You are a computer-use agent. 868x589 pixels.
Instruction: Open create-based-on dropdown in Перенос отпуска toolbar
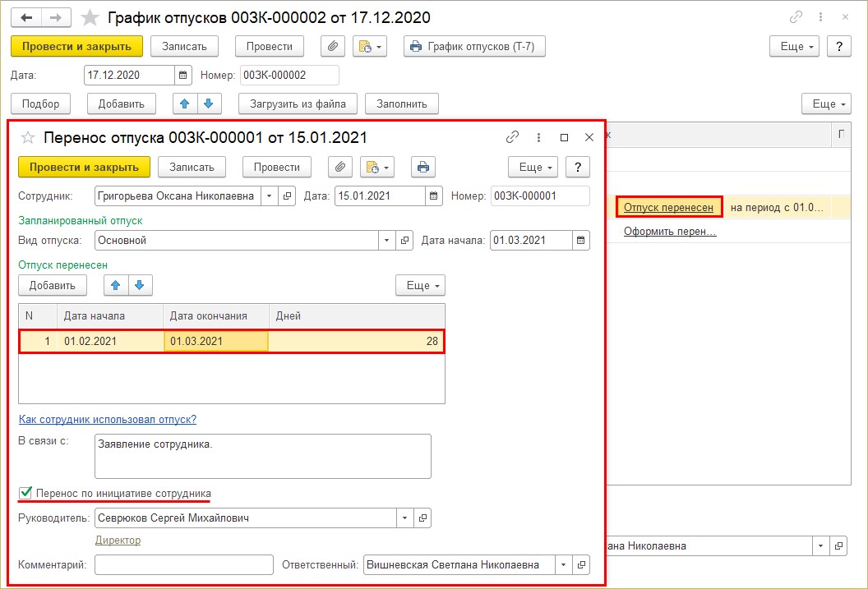click(x=377, y=167)
